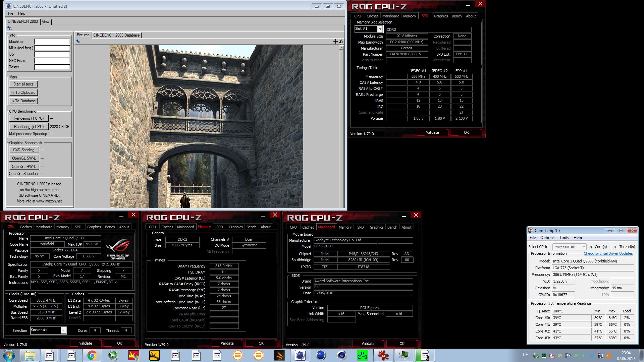Screen dimensions: 644x362
Task: Launch Google Chrome from the taskbar
Action: [92, 355]
